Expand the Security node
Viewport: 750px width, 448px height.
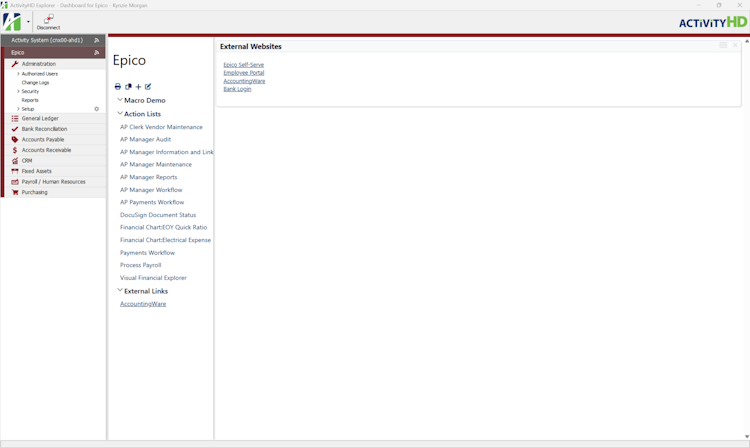point(18,91)
